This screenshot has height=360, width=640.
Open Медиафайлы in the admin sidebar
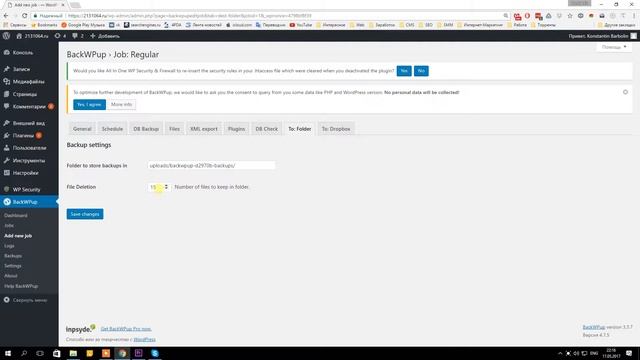[x=29, y=82]
